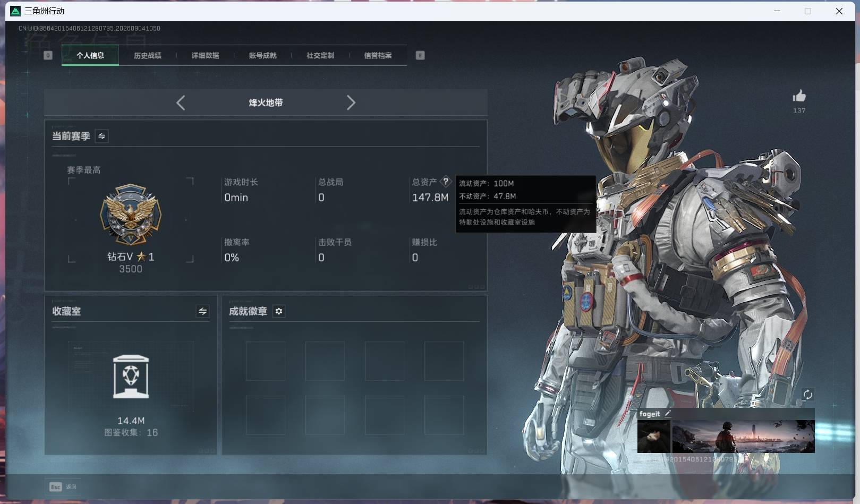The height and width of the screenshot is (504, 860).
Task: Click the 钻石V rank badge emblem
Action: (x=131, y=215)
